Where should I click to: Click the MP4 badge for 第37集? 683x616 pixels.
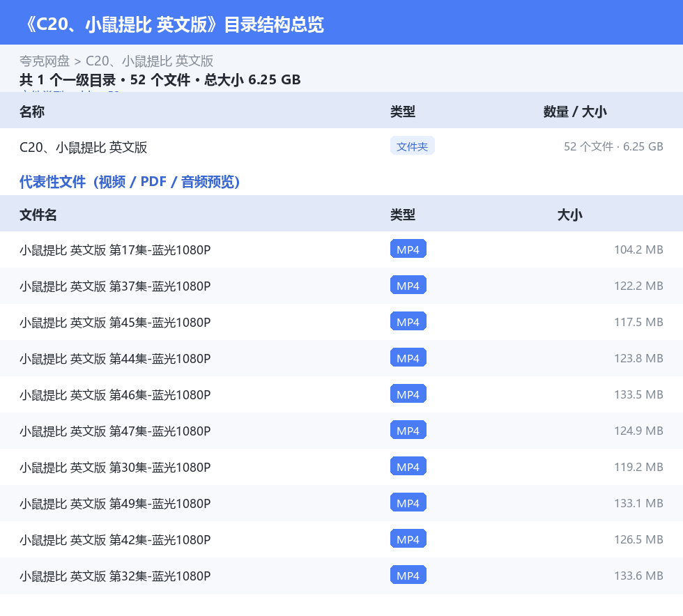coord(408,285)
